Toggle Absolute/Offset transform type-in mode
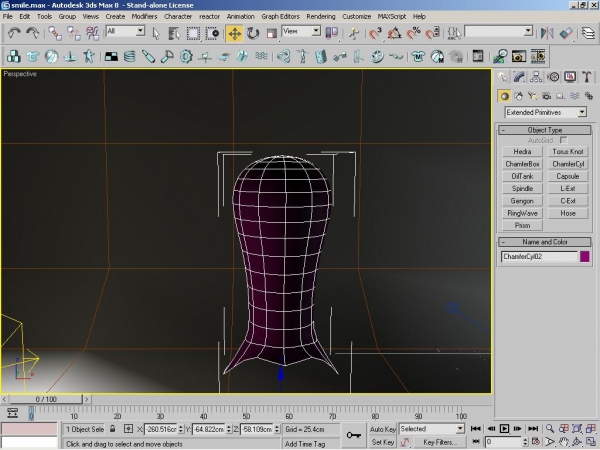The image size is (600, 450). 129,429
